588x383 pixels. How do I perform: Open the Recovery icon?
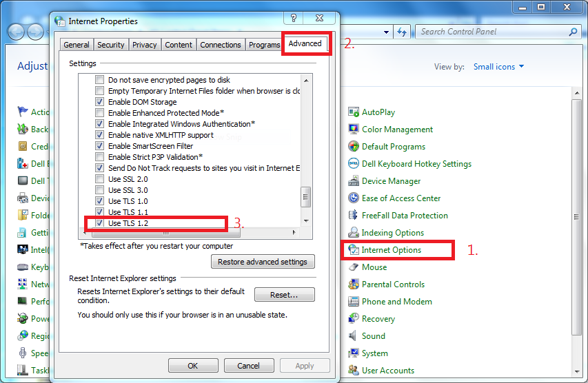(x=353, y=318)
